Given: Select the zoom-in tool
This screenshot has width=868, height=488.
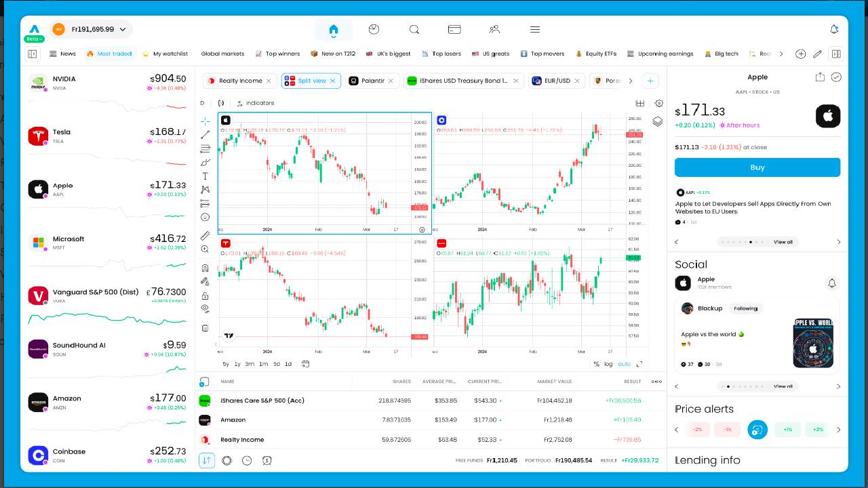Looking at the screenshot, I should tap(205, 249).
